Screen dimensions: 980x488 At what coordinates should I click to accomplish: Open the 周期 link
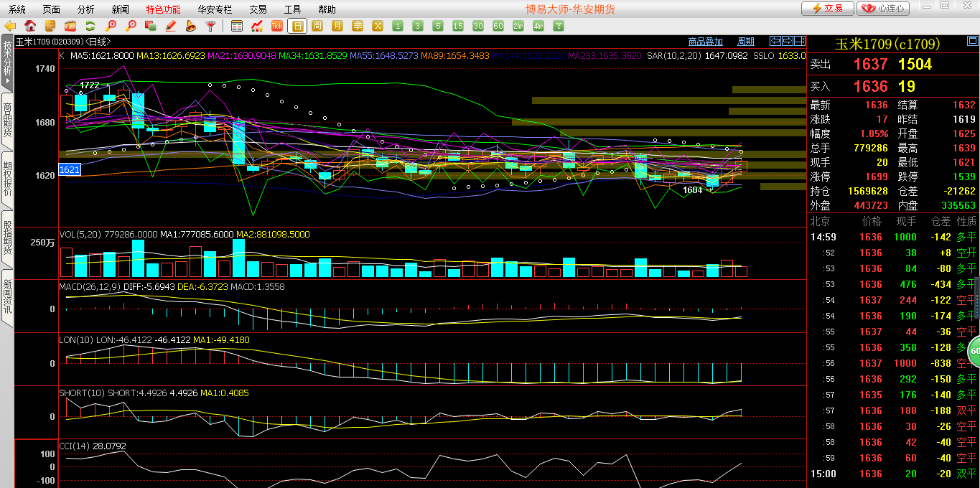coord(746,42)
